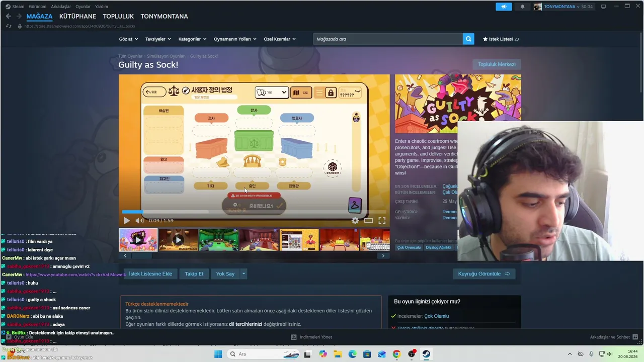The width and height of the screenshot is (644, 362).
Task: Open the Çok Olumlu reviews link
Action: pos(437,316)
